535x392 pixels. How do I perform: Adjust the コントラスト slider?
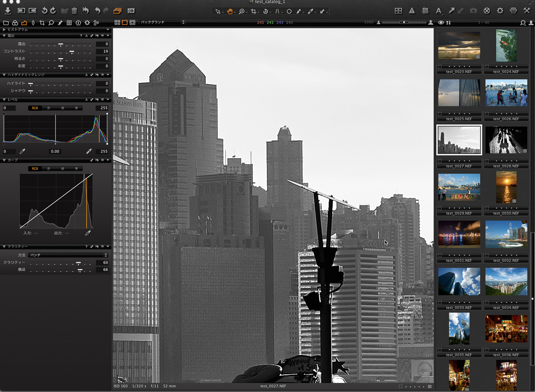coord(72,52)
